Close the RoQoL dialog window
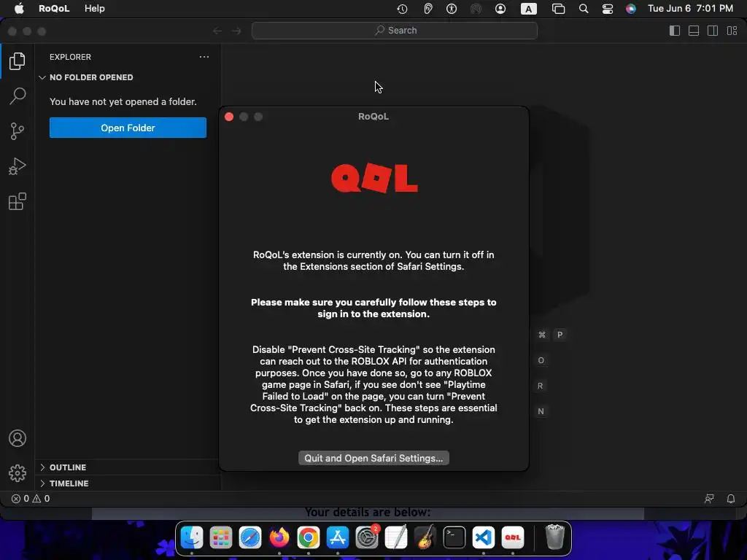 pos(229,117)
